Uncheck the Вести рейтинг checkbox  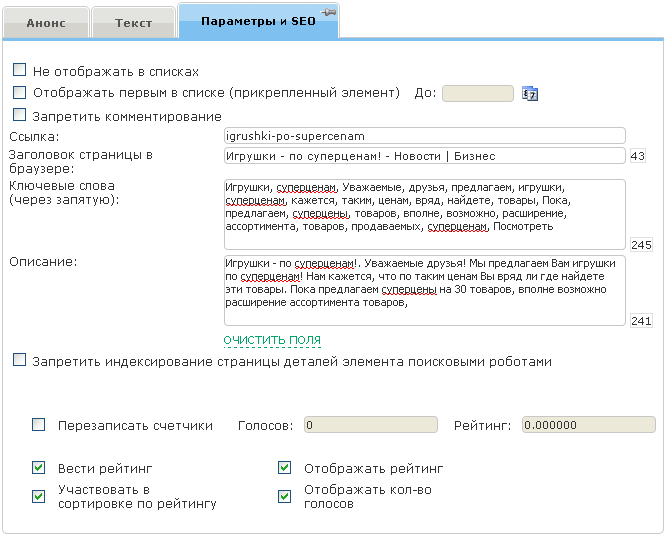point(39,467)
